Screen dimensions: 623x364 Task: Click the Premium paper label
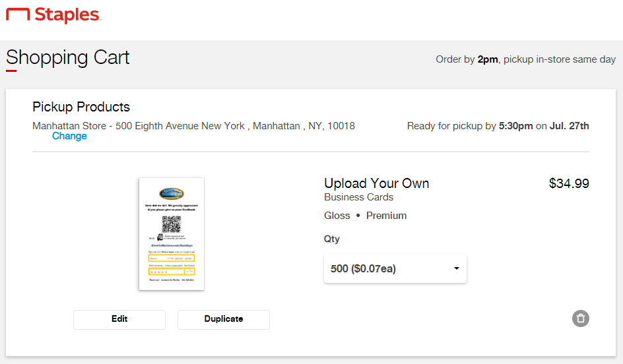click(x=386, y=216)
